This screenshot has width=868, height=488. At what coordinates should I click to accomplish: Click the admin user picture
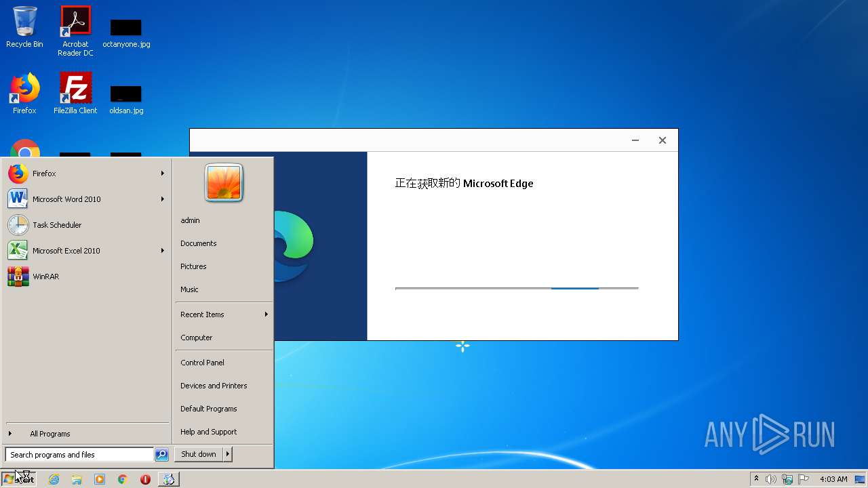coord(224,183)
